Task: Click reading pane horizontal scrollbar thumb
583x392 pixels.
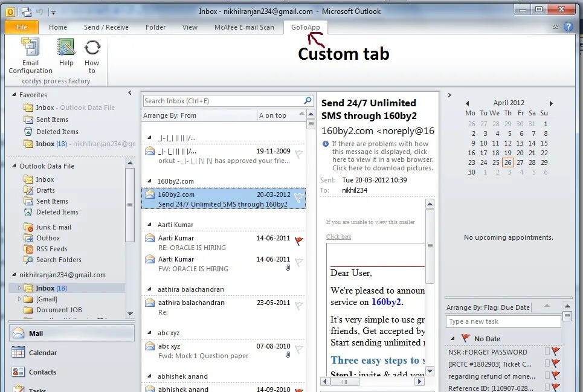Action: 345,382
